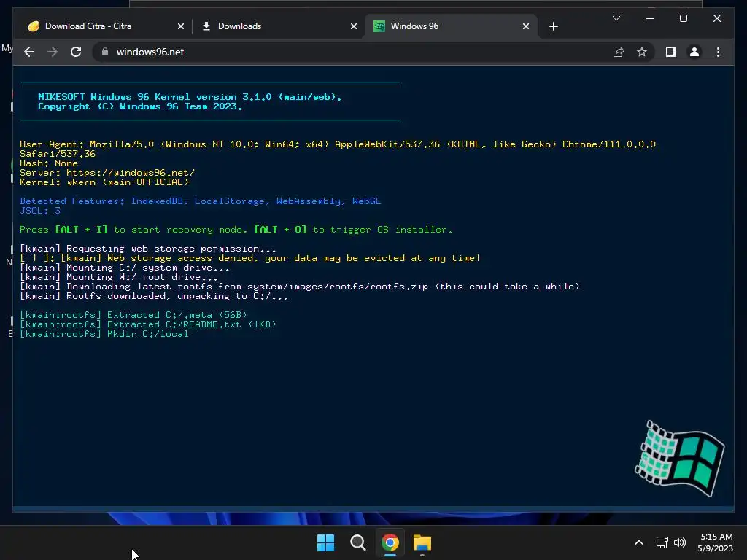Open the clock showing 5:15 AM
Viewport: 747px width, 560px height.
715,542
